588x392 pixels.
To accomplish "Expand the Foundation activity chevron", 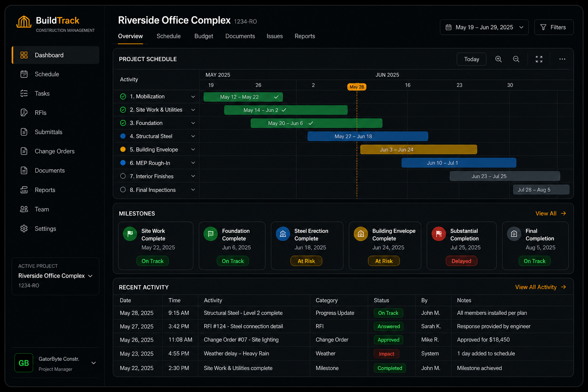I will click(x=193, y=123).
